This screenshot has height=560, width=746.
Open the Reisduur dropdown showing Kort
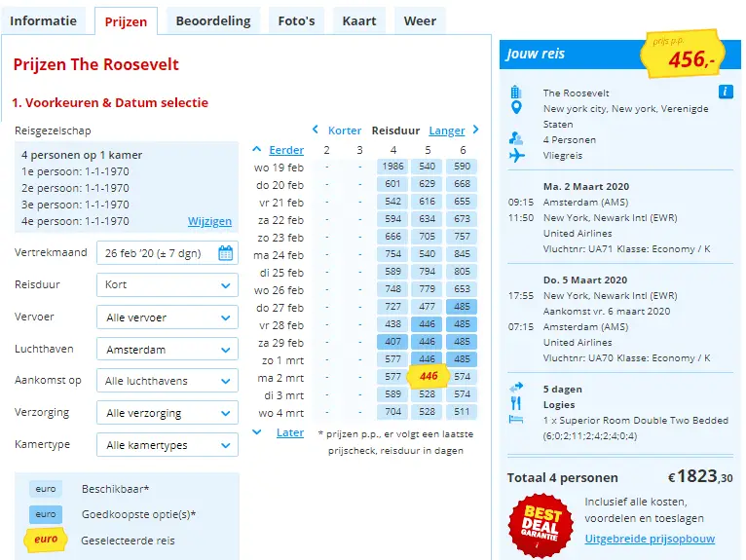(x=168, y=285)
